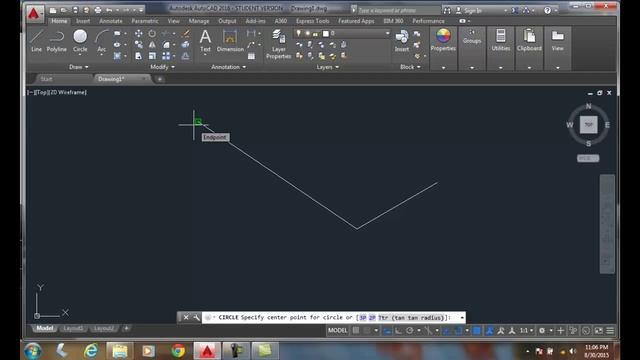
Task: Open the Layout1 tab
Action: [x=74, y=328]
